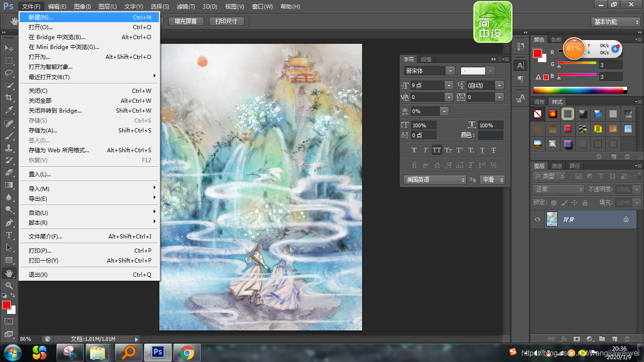The height and width of the screenshot is (362, 644).
Task: Toggle lock transparent pixels in the Layers panel
Action: [x=554, y=203]
